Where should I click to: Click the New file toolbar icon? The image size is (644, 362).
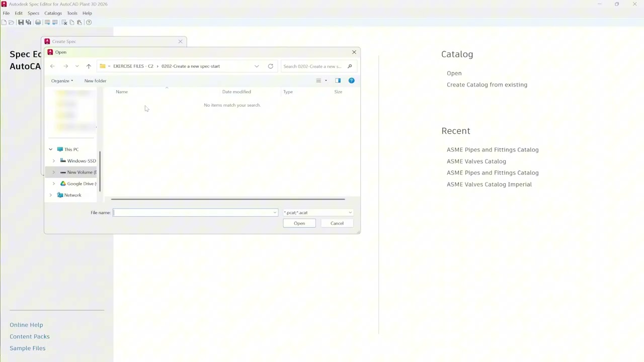(x=4, y=22)
